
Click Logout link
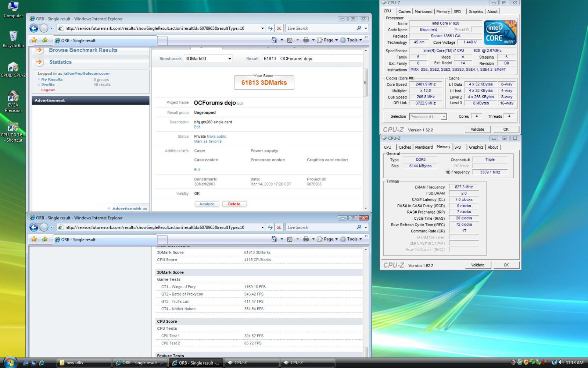click(x=48, y=90)
